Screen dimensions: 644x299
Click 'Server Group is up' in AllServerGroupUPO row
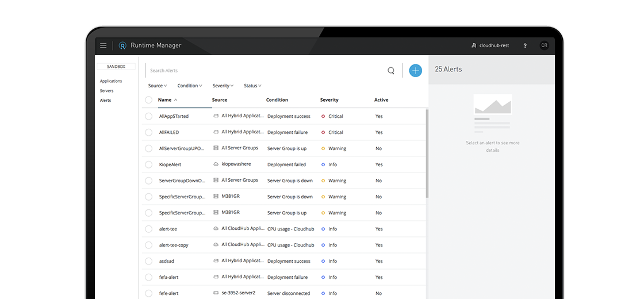tap(287, 149)
